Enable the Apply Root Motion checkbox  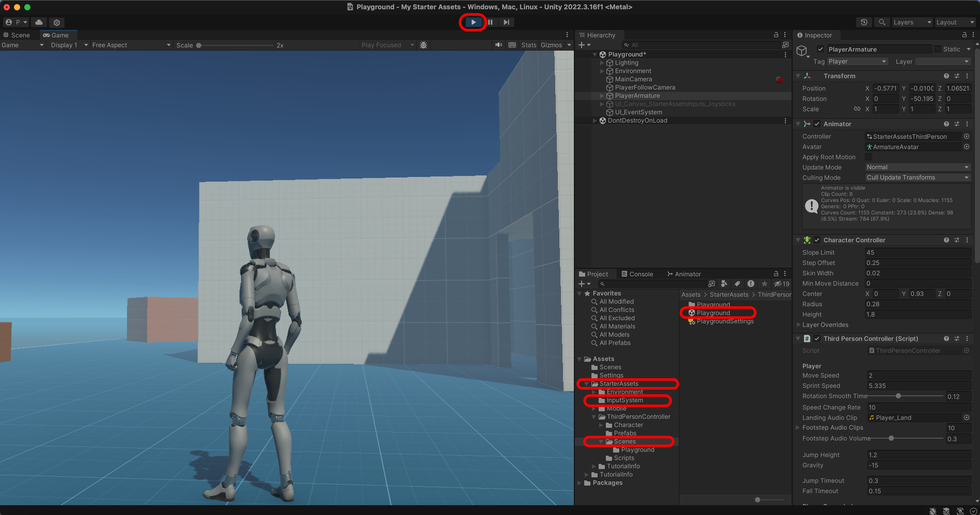(x=869, y=157)
